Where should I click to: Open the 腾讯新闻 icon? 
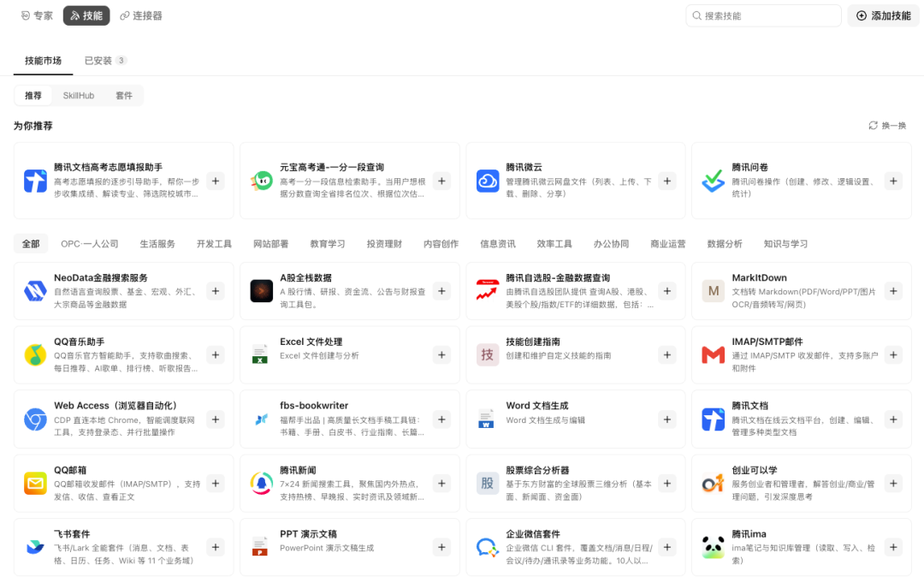click(261, 484)
